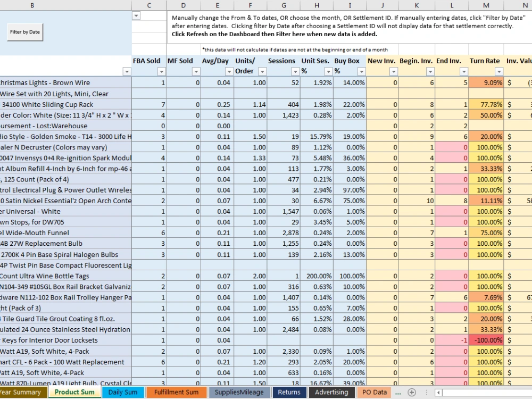Screen dimensions: 532x399
Task: Select column J header
Action: (383, 5)
